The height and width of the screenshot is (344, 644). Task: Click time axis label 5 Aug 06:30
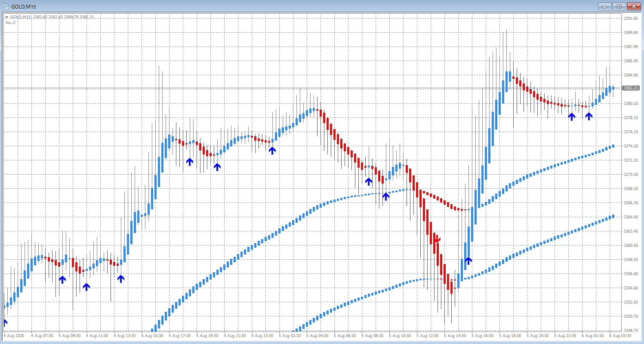pos(345,336)
